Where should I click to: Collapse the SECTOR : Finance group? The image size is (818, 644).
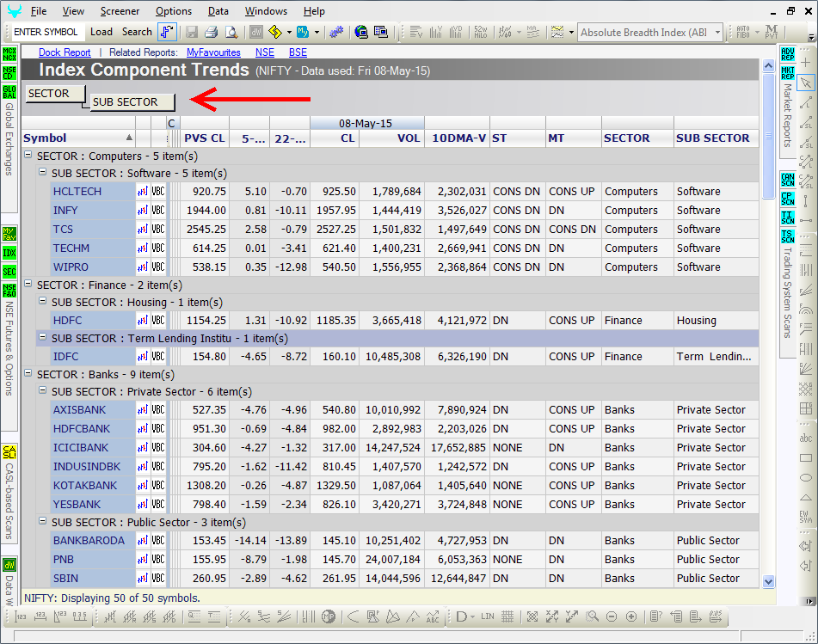pos(28,285)
